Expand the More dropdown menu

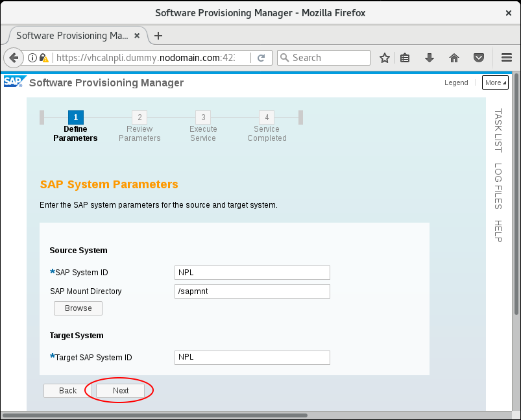point(495,82)
